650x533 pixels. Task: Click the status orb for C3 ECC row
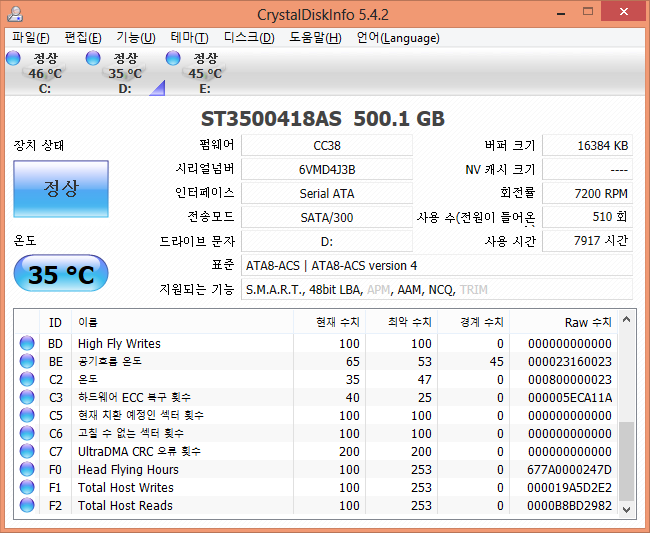[27, 397]
